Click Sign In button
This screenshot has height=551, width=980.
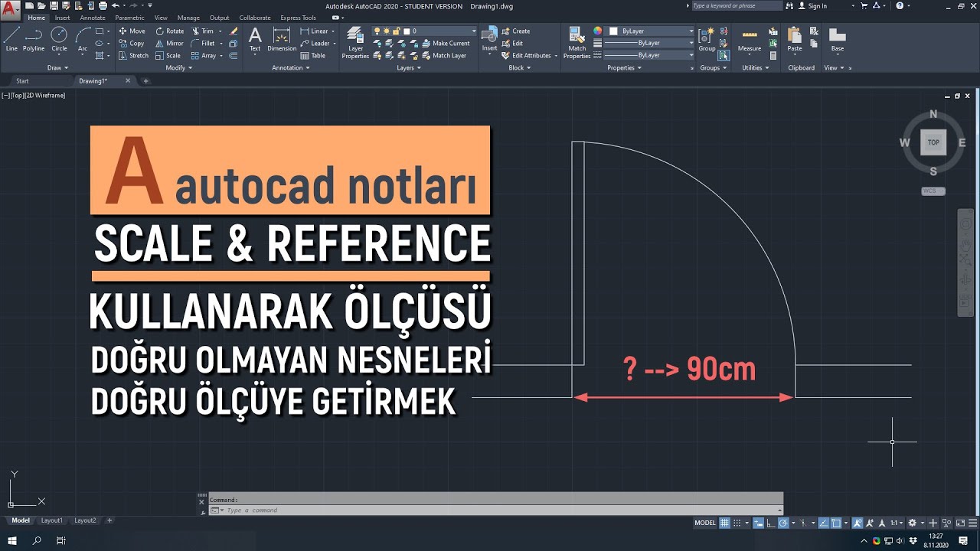click(x=812, y=6)
